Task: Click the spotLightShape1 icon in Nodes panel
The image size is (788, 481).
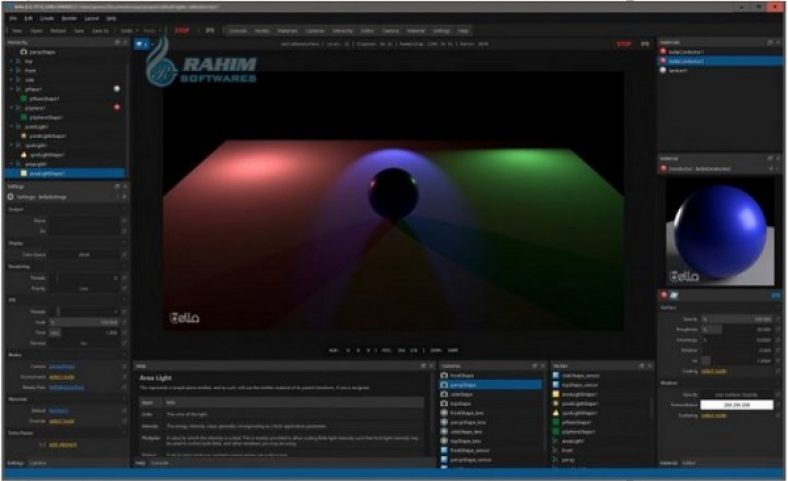Action: [556, 413]
